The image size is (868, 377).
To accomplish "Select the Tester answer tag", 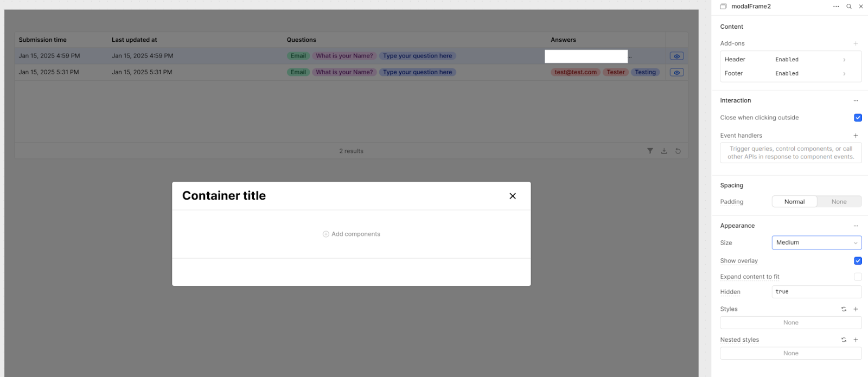I will (x=616, y=72).
